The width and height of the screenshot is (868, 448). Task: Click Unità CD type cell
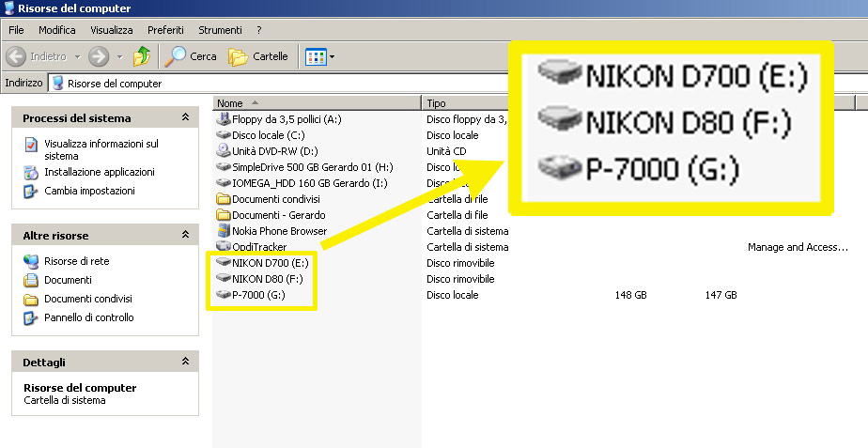[446, 151]
